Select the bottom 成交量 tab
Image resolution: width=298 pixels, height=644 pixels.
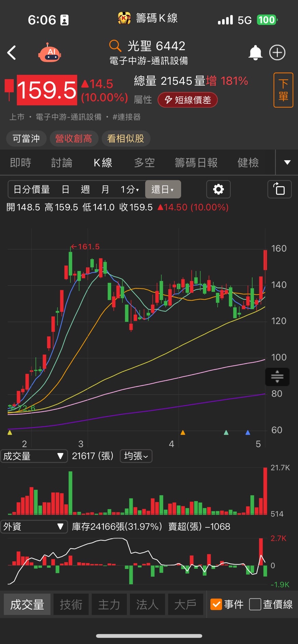[27, 605]
